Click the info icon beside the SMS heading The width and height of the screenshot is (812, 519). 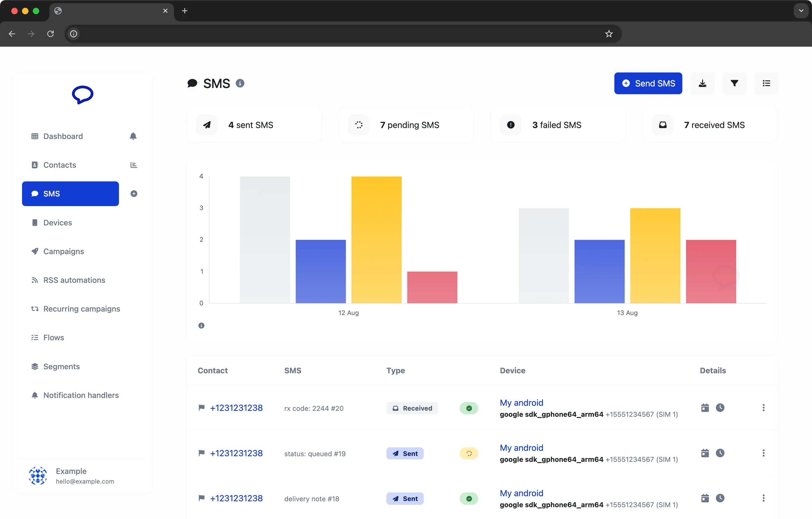(240, 83)
